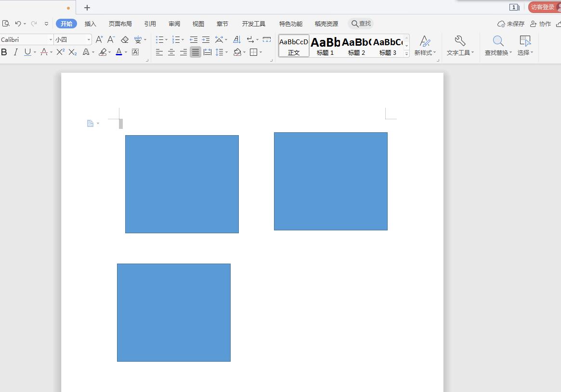Toggle Bold formatting
Image resolution: width=561 pixels, height=392 pixels.
4,52
